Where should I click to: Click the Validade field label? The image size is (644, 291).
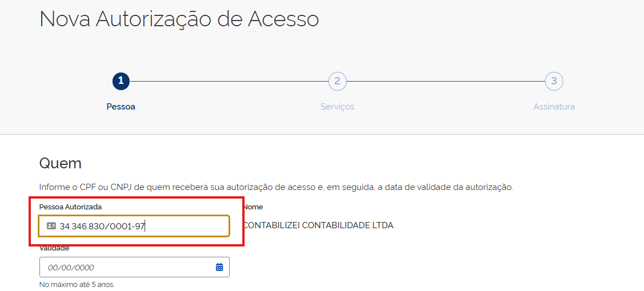(54, 248)
